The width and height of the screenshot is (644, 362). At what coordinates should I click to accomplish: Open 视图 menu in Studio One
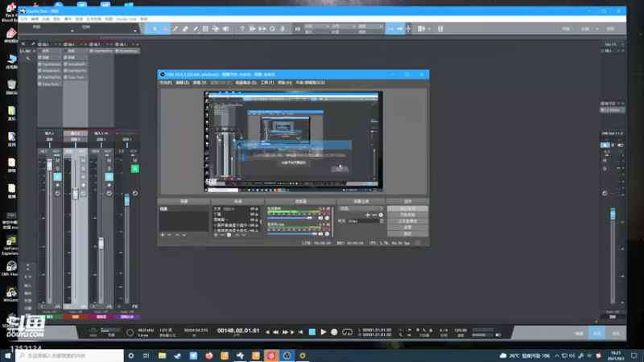tap(109, 19)
